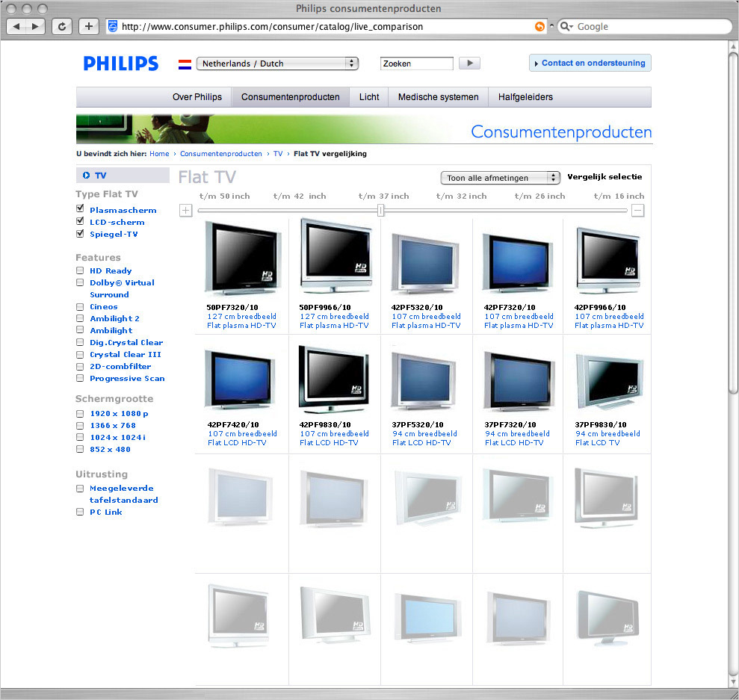The height and width of the screenshot is (700, 739).
Task: Check the Dolby Virtual Surround checkbox
Action: pos(80,282)
